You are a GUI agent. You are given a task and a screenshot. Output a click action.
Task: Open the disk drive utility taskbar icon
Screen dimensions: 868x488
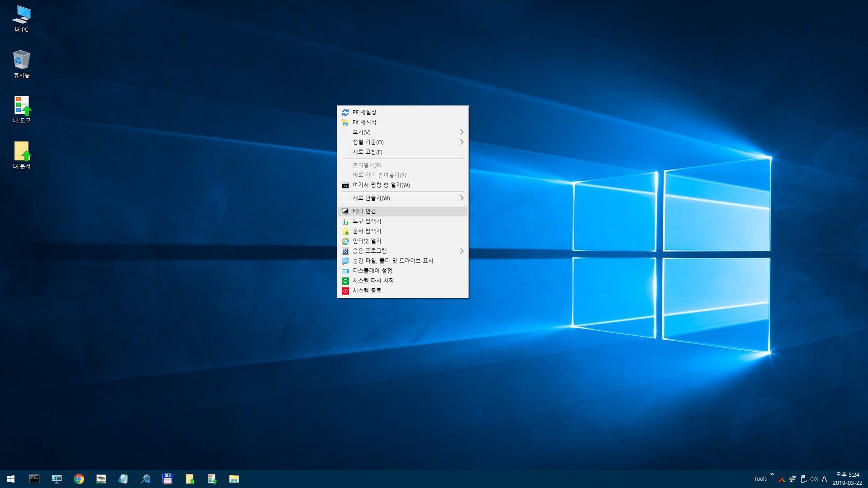[101, 479]
